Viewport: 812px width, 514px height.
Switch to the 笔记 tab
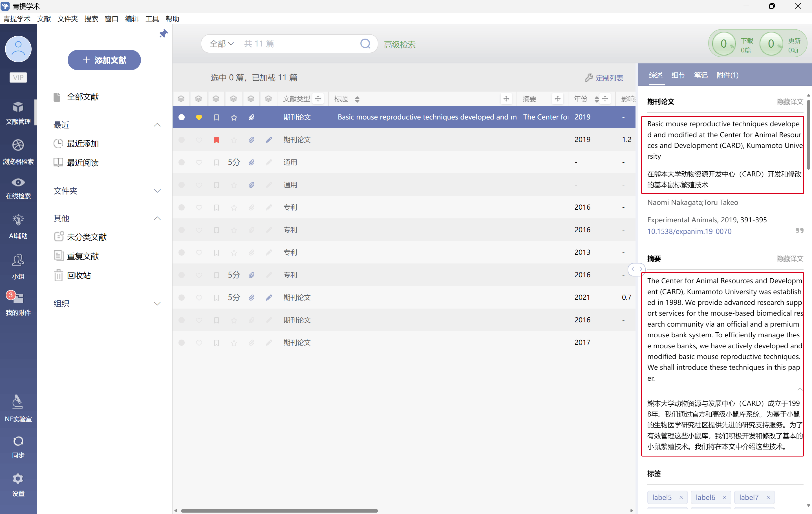(700, 75)
